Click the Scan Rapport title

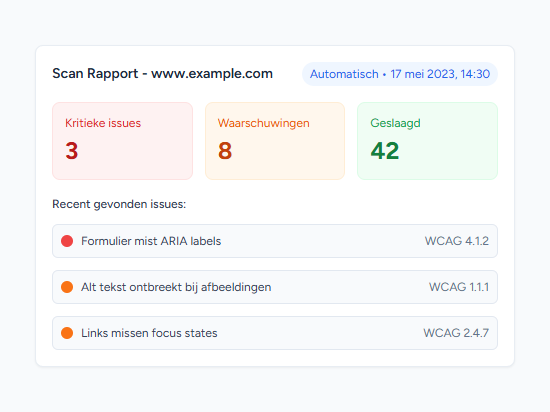click(162, 74)
